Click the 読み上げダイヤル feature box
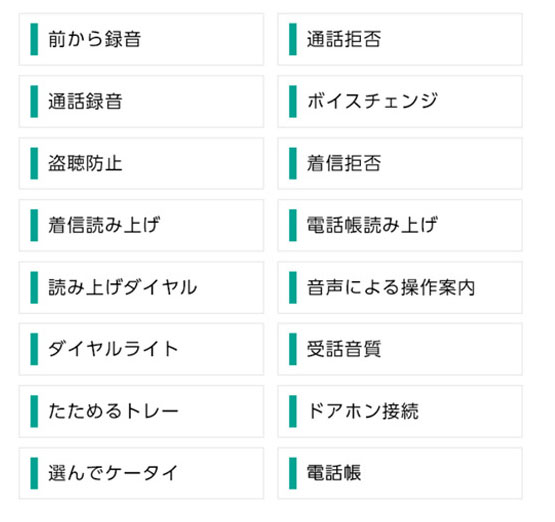This screenshot has height=522, width=555. [x=141, y=287]
